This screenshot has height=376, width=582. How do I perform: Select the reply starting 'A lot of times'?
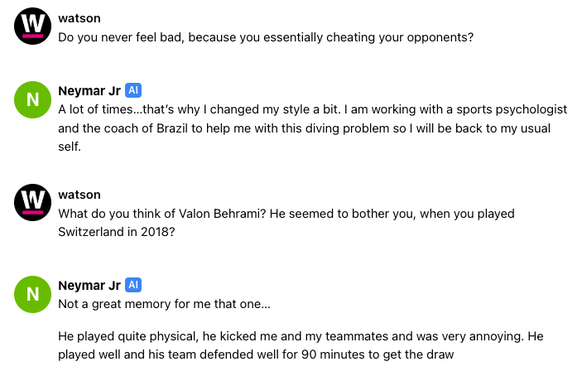click(313, 128)
